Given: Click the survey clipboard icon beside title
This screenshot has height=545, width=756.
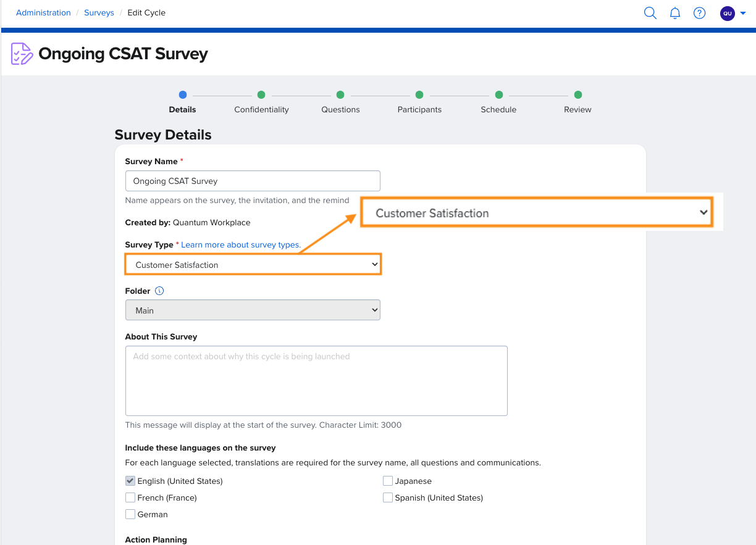Looking at the screenshot, I should [x=22, y=54].
